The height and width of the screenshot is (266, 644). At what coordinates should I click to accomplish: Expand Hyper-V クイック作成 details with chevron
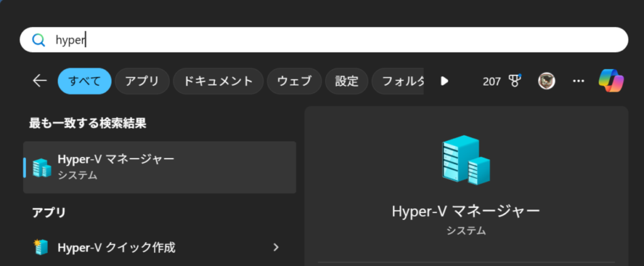pos(276,247)
